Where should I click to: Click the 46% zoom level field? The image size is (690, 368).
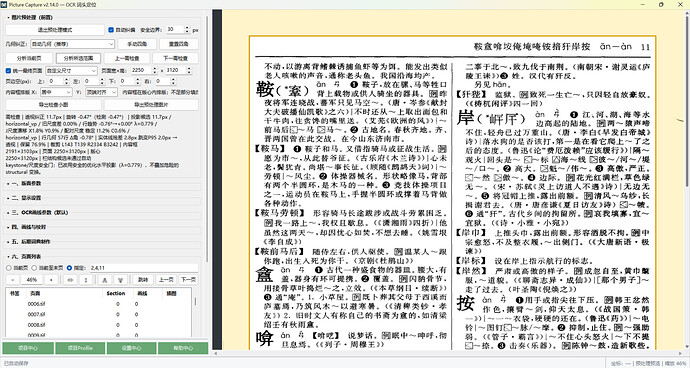pyautogui.click(x=32, y=280)
